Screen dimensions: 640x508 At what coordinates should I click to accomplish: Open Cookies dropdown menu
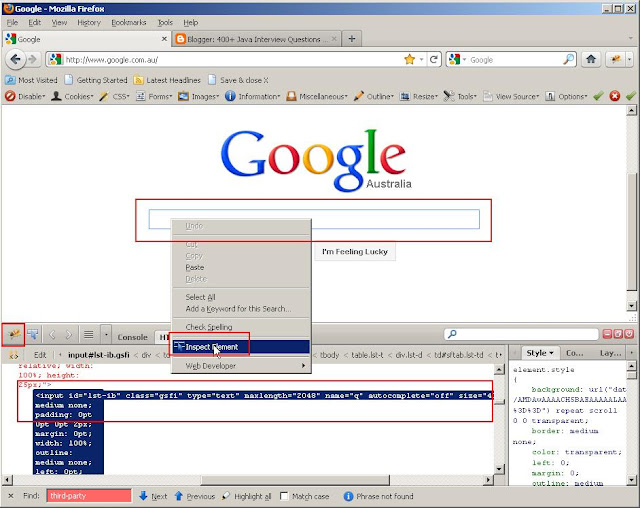click(x=72, y=96)
